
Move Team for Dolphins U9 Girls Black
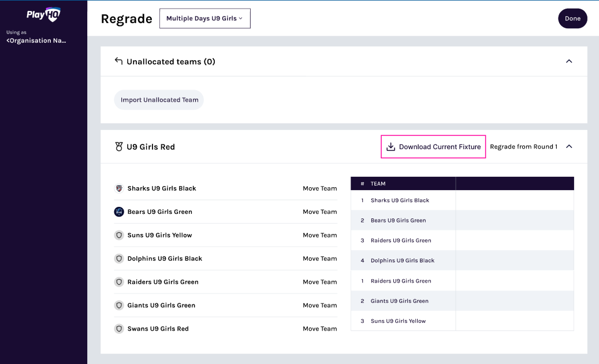(319, 258)
